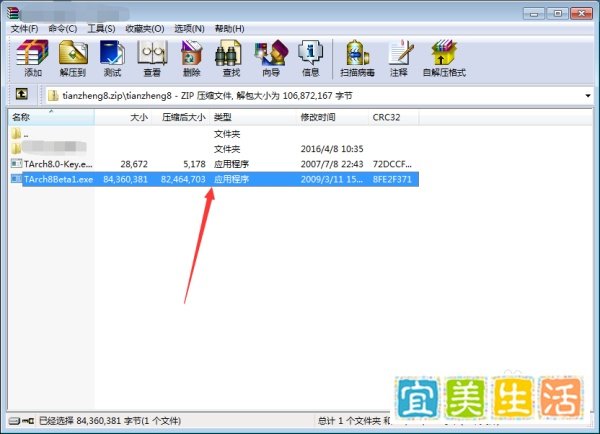Open the 收藏夹(O) menu
Screen dimensions: 600x434
pos(145,29)
